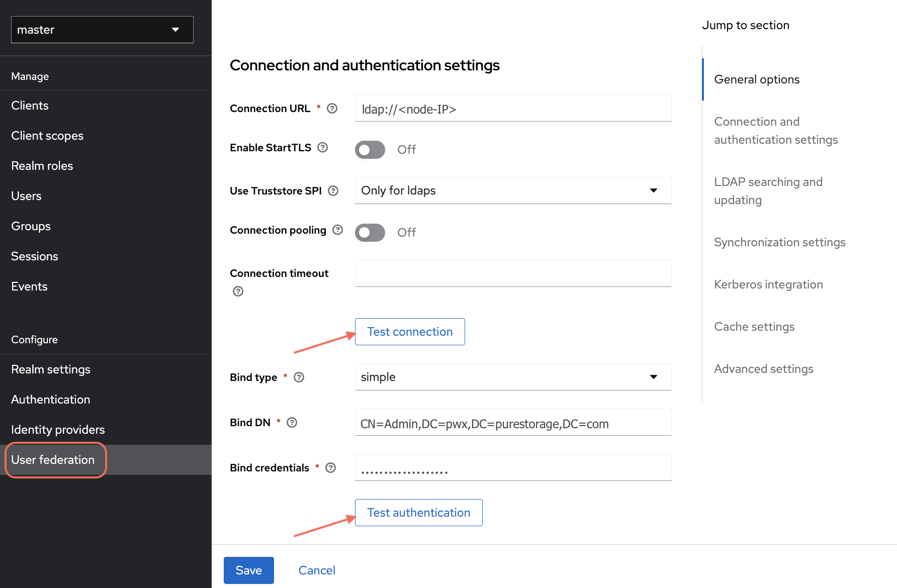Show help for Connection pooling

[x=338, y=230]
